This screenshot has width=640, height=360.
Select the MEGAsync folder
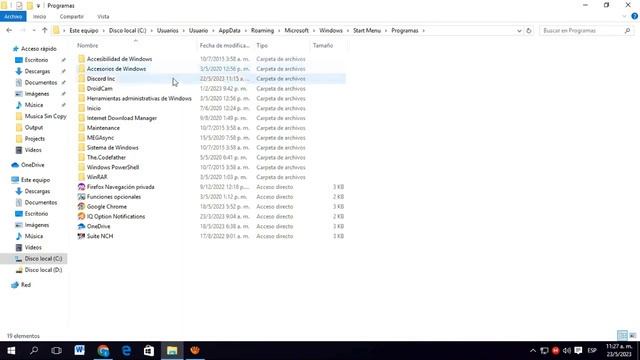click(100, 138)
